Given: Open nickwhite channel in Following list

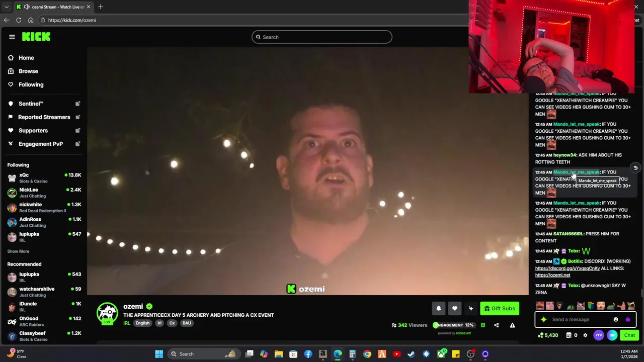Looking at the screenshot, I should (x=44, y=207).
